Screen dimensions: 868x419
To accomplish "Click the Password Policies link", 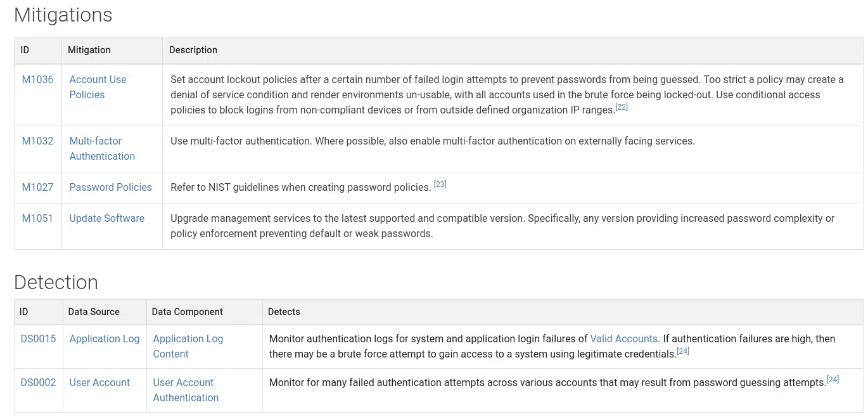I will pyautogui.click(x=110, y=187).
